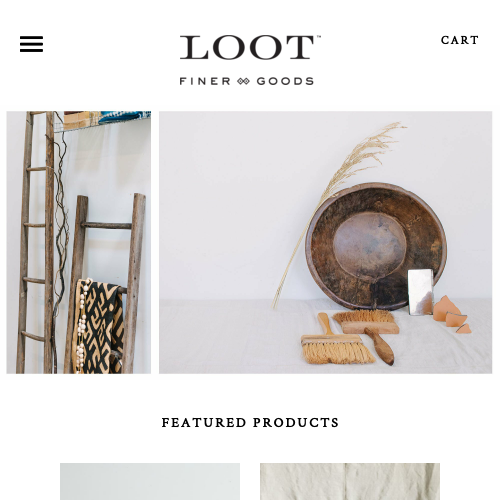
Task: Click the dark-handled brush by the bowl
Action: (x=368, y=335)
